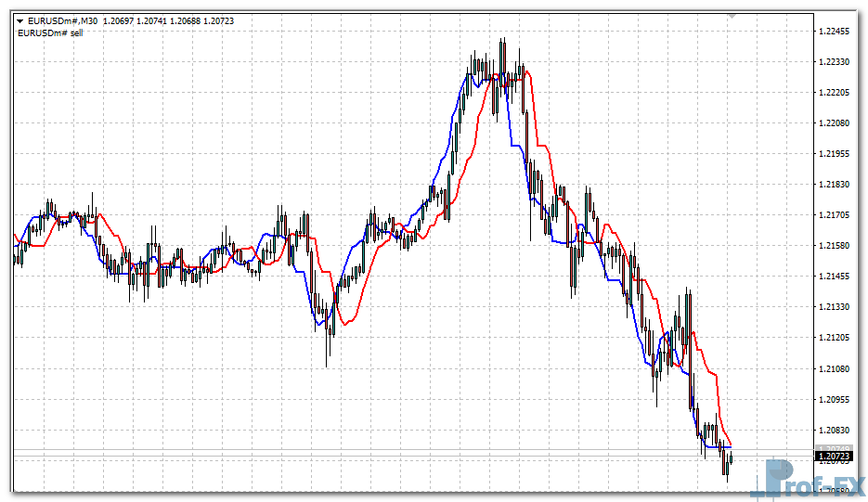Image resolution: width=868 pixels, height=502 pixels.
Task: Click the 1.22455 price scale label
Action: pos(836,32)
